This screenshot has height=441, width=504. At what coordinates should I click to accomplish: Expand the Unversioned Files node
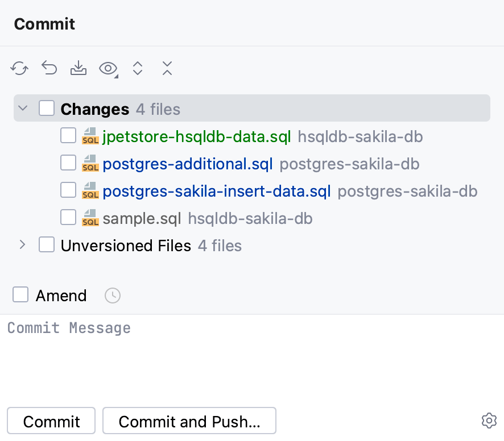(x=23, y=245)
